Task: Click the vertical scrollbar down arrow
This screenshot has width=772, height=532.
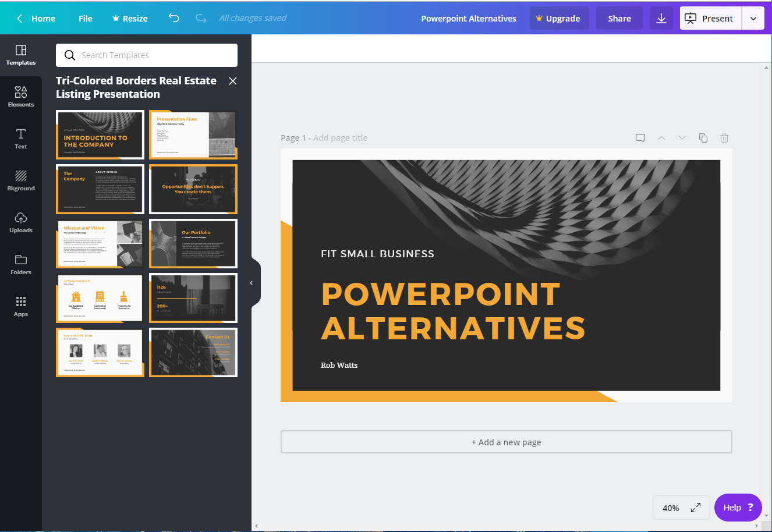Action: pyautogui.click(x=767, y=516)
